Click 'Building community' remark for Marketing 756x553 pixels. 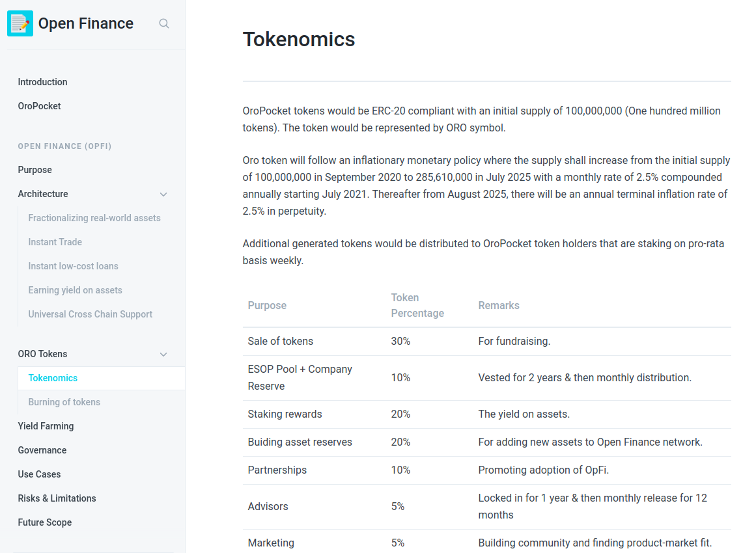click(x=595, y=543)
